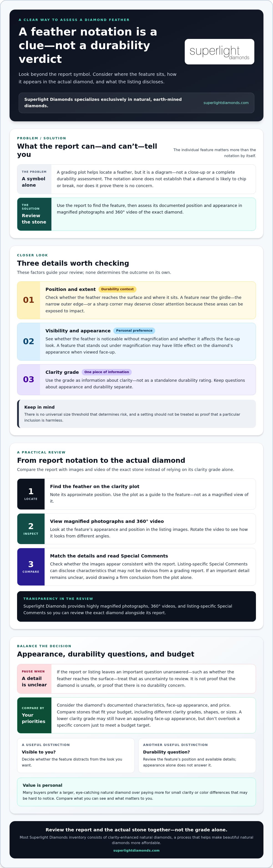Click the 'Pause when A detail is unclear' label
Screen dimensions: 273x868
click(34, 679)
